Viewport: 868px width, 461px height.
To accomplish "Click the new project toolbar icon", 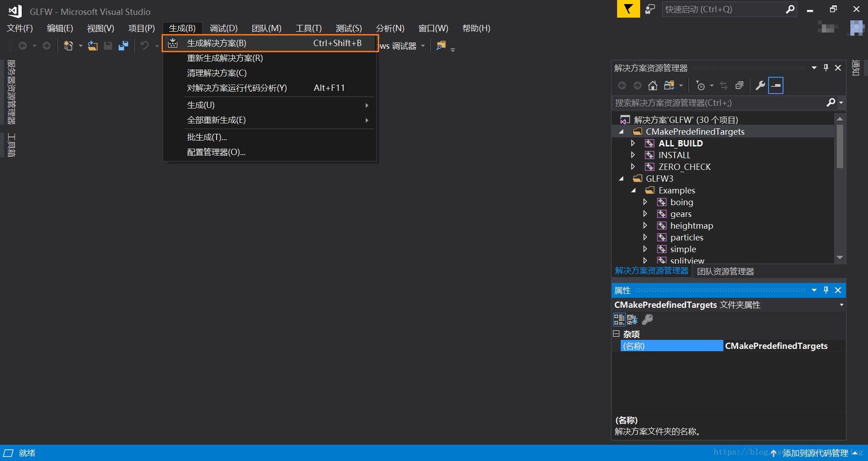I will pyautogui.click(x=68, y=46).
